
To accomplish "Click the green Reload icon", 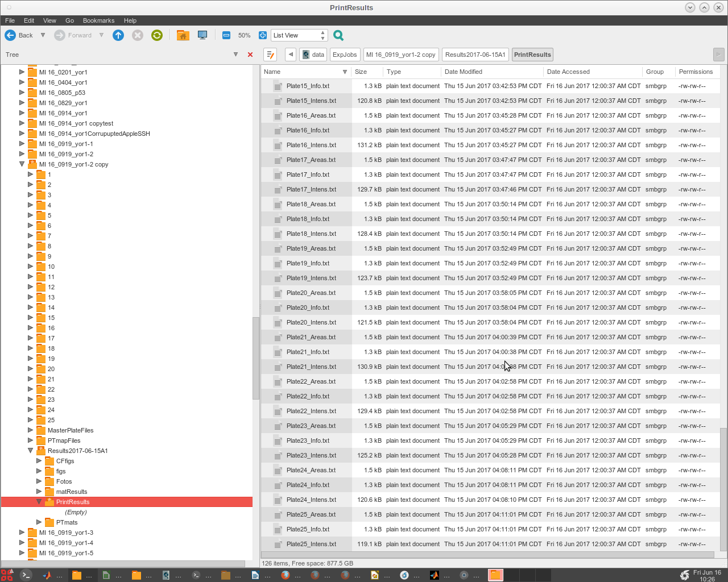I will pos(157,35).
